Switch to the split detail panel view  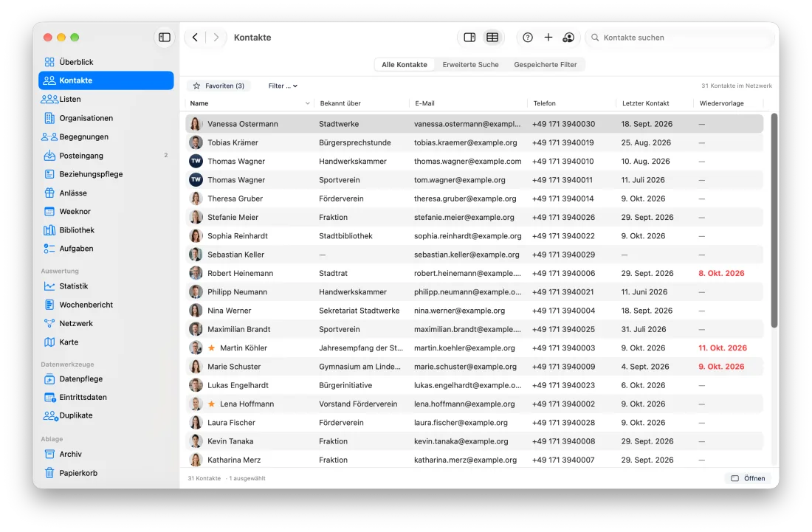pos(469,37)
